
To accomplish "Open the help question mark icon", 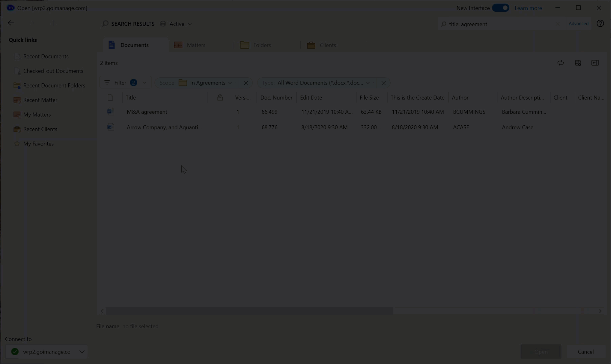I will point(600,24).
